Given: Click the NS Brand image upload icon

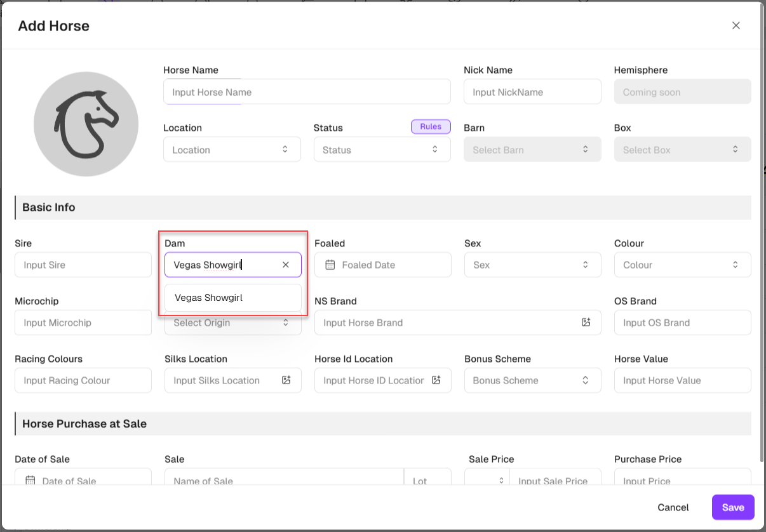Looking at the screenshot, I should pyautogui.click(x=586, y=323).
